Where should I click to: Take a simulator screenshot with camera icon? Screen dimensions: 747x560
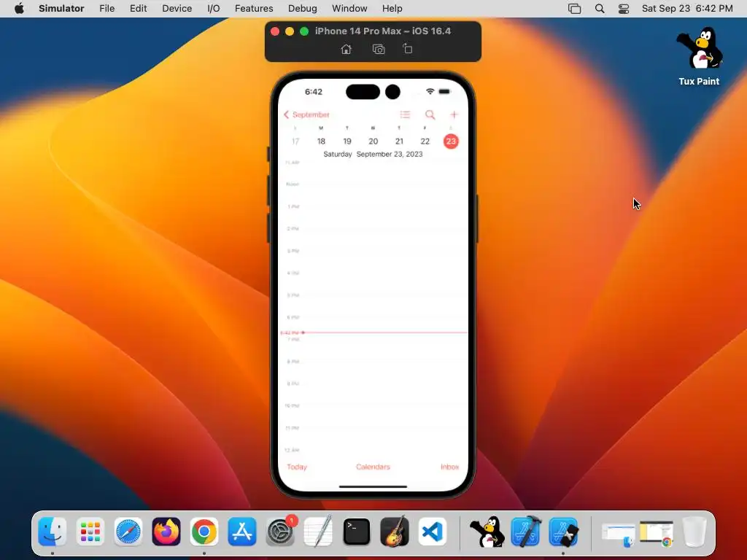coord(379,49)
